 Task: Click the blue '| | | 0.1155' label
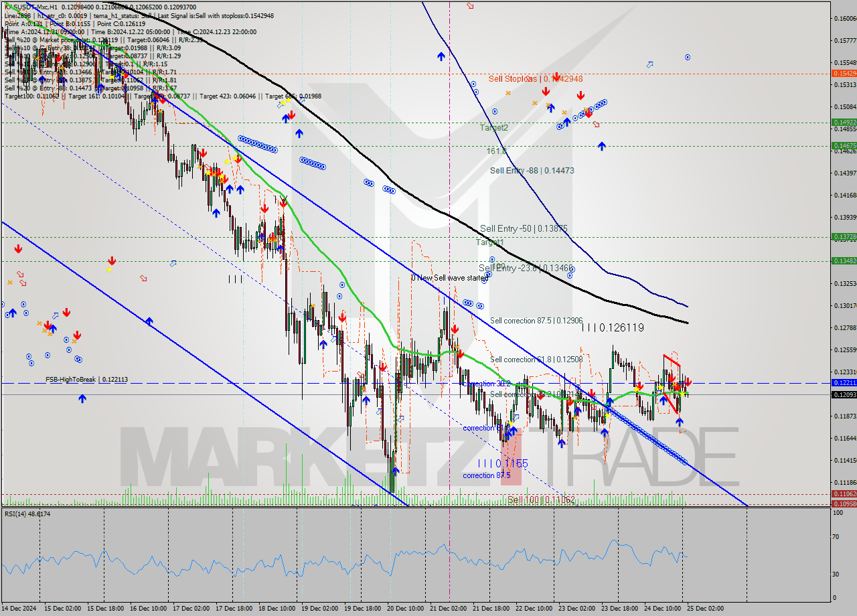[x=503, y=463]
